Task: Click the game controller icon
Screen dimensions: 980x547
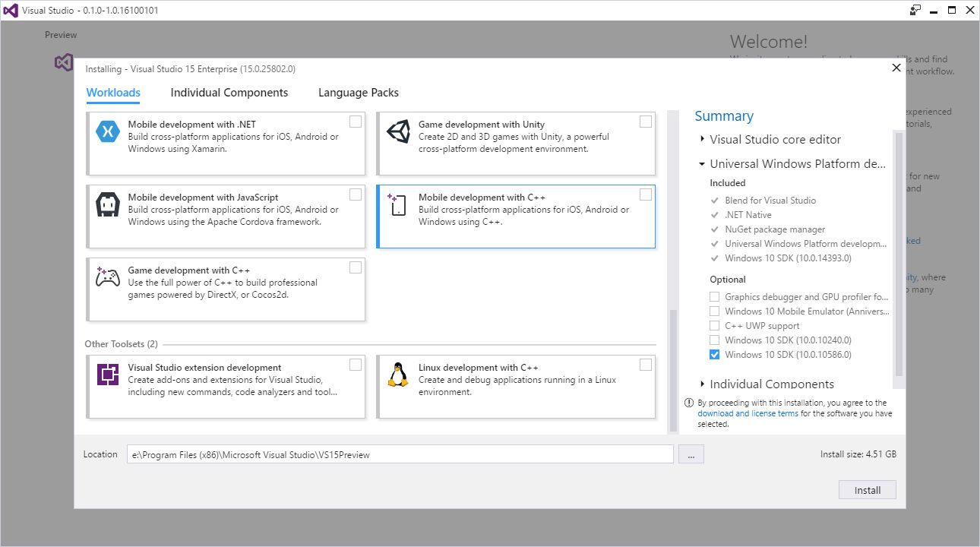Action: [108, 277]
